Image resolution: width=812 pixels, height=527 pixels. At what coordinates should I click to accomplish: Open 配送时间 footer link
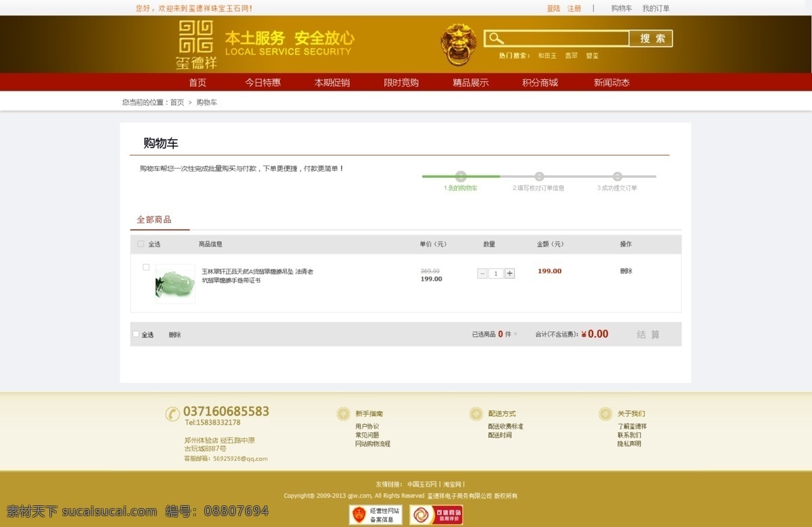pos(500,435)
